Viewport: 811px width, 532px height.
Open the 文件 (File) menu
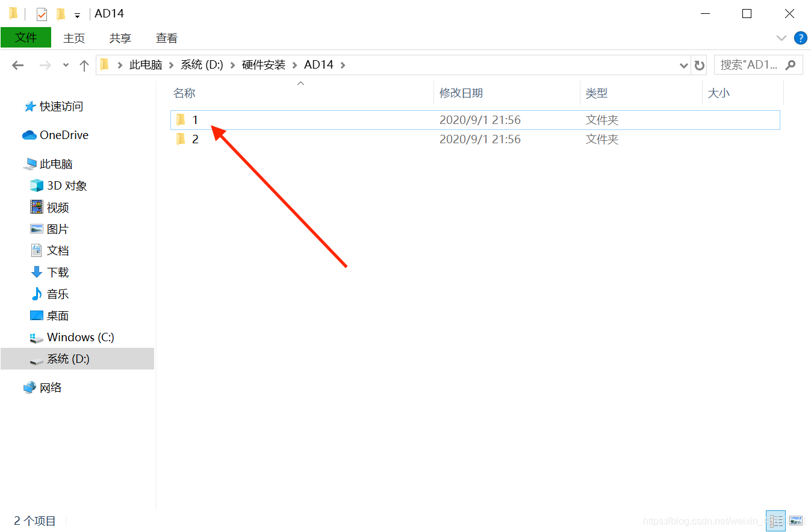click(26, 38)
